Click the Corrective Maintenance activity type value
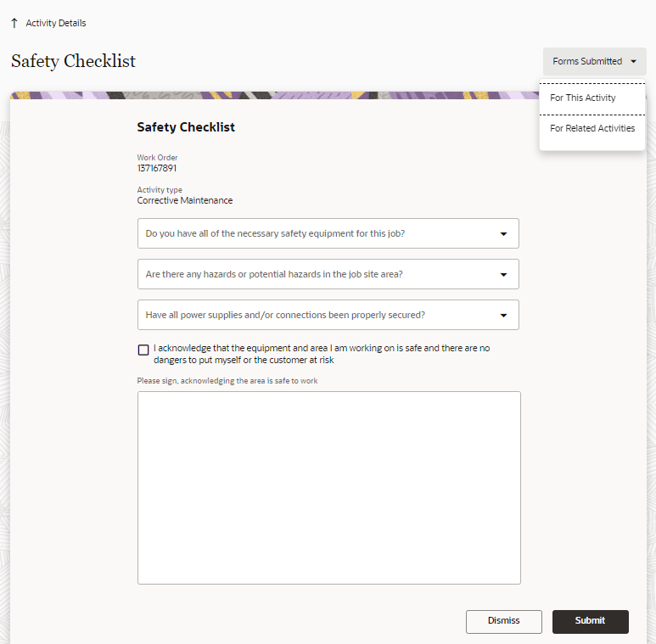Screen dimensions: 656x644 click(185, 200)
